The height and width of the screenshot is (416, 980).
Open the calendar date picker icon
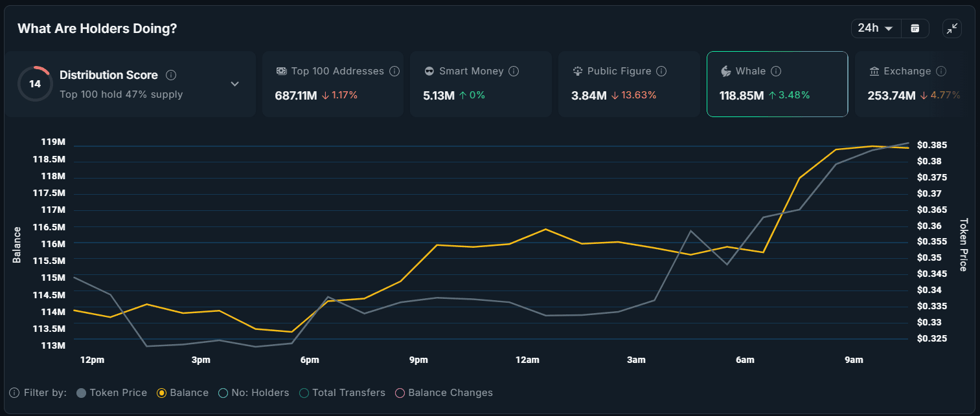coord(915,28)
